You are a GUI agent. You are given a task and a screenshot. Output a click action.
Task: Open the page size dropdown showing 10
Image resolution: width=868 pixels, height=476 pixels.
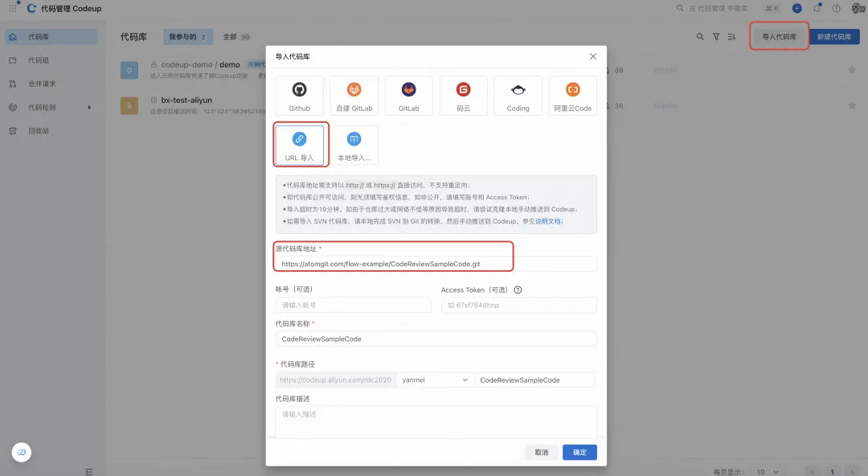click(x=768, y=471)
